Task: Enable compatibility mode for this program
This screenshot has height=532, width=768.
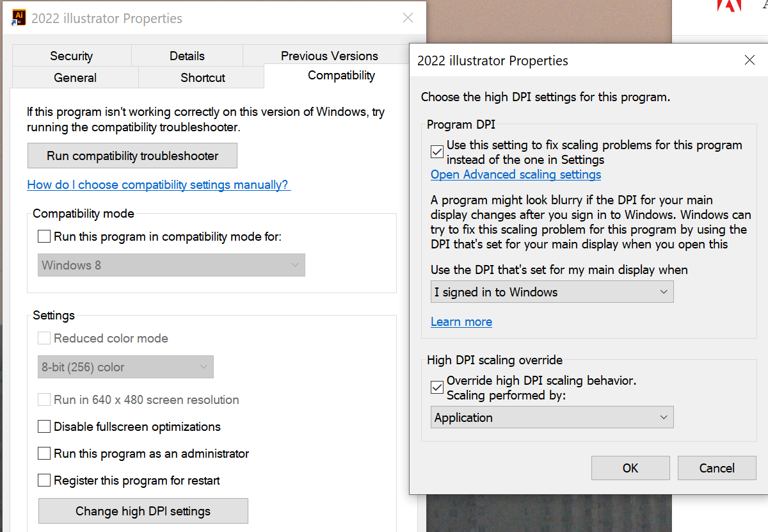Action: pyautogui.click(x=44, y=236)
